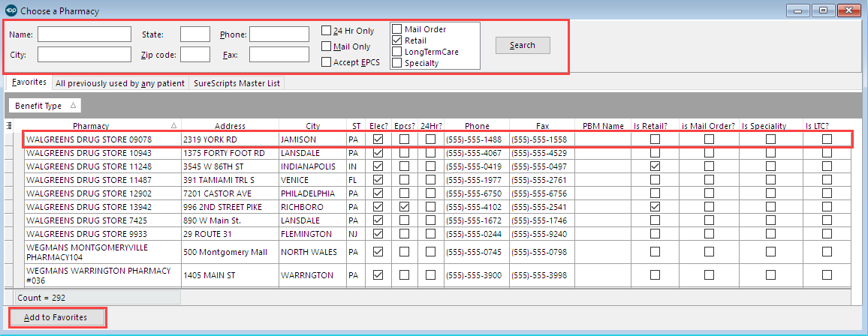868x336 pixels.
Task: Toggle Elec checkbox for Walgreens 09078
Action: coord(378,139)
